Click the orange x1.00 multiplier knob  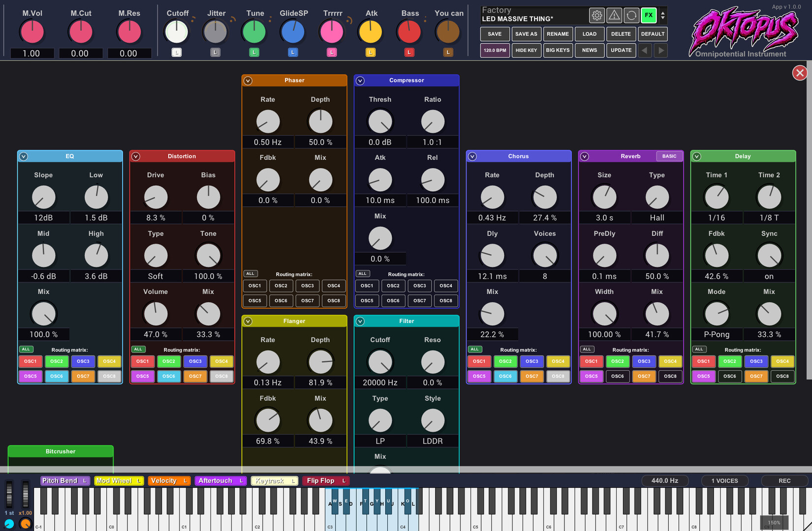point(26,524)
